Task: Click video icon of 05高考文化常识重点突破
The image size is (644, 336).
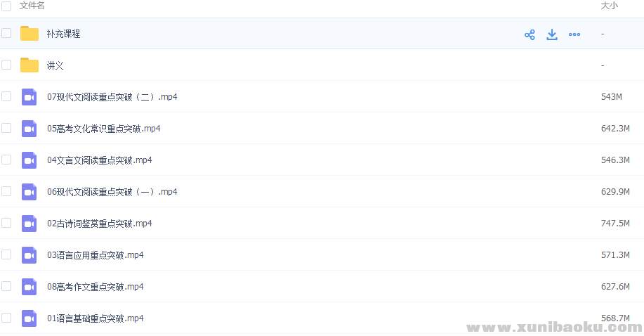Action: tap(29, 129)
